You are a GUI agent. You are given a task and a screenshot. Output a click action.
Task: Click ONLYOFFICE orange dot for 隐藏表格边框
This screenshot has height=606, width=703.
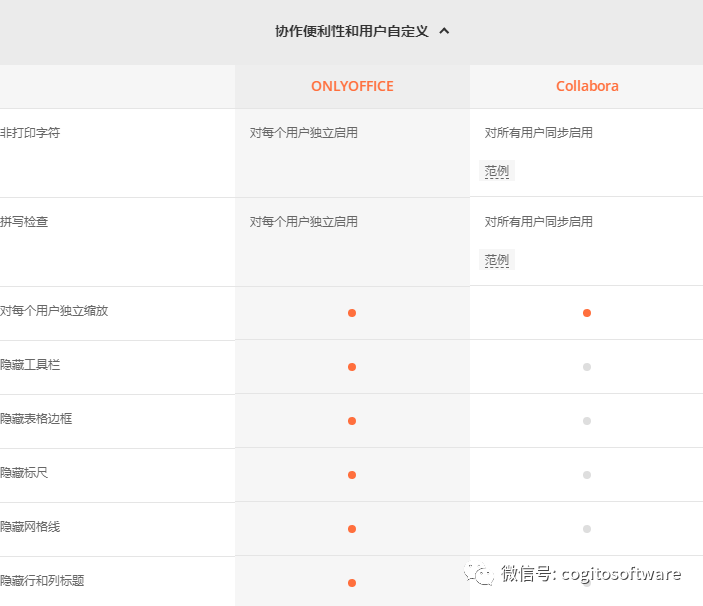(352, 421)
